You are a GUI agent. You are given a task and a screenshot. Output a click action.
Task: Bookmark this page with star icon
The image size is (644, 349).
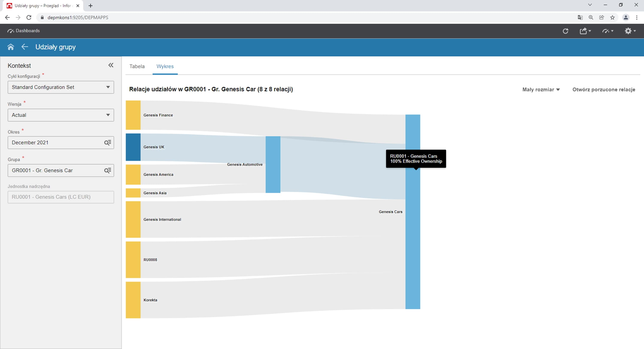pos(612,18)
